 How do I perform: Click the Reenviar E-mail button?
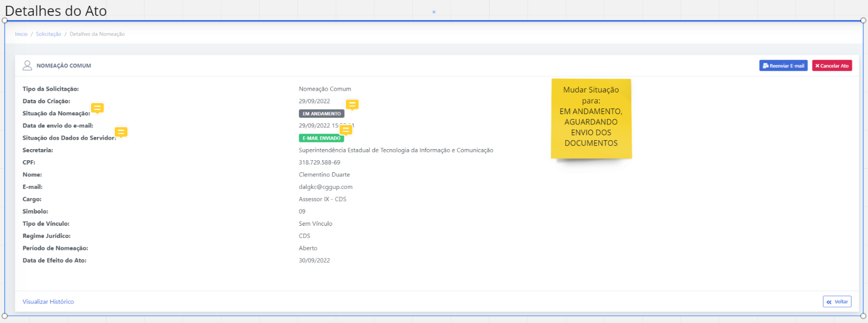click(783, 66)
